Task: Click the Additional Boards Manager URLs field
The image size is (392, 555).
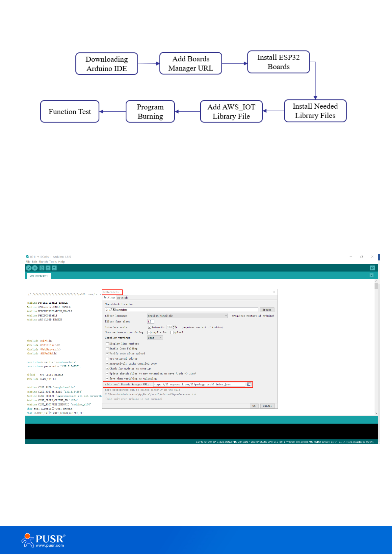Action: click(199, 384)
